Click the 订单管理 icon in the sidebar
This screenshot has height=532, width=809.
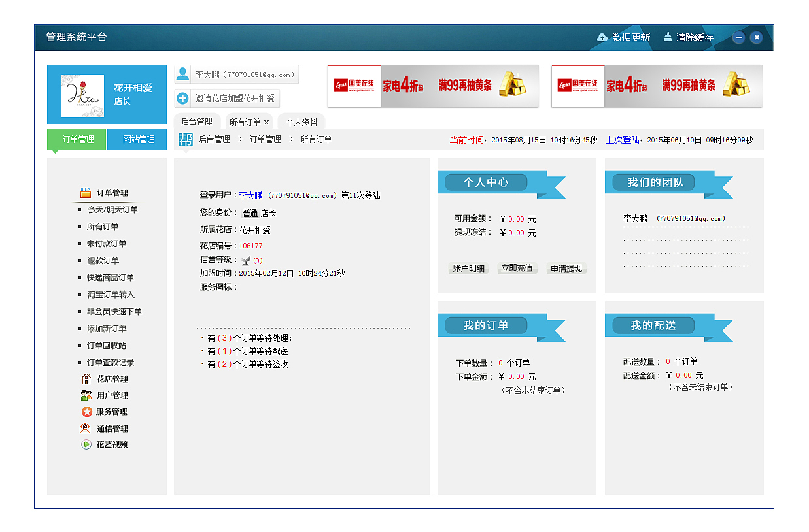click(x=86, y=193)
